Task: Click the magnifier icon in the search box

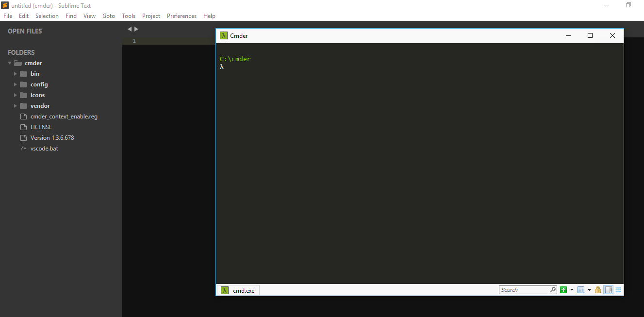Action: click(553, 289)
